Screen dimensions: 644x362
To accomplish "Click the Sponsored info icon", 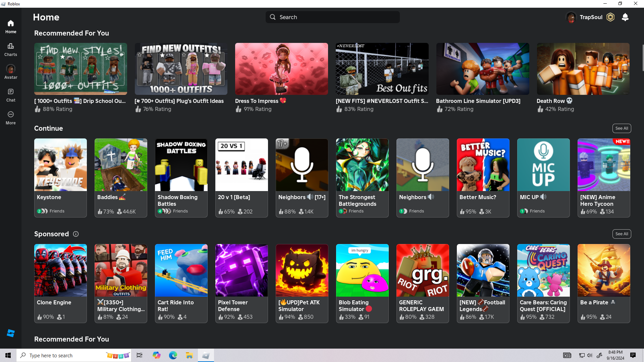I will tap(76, 234).
